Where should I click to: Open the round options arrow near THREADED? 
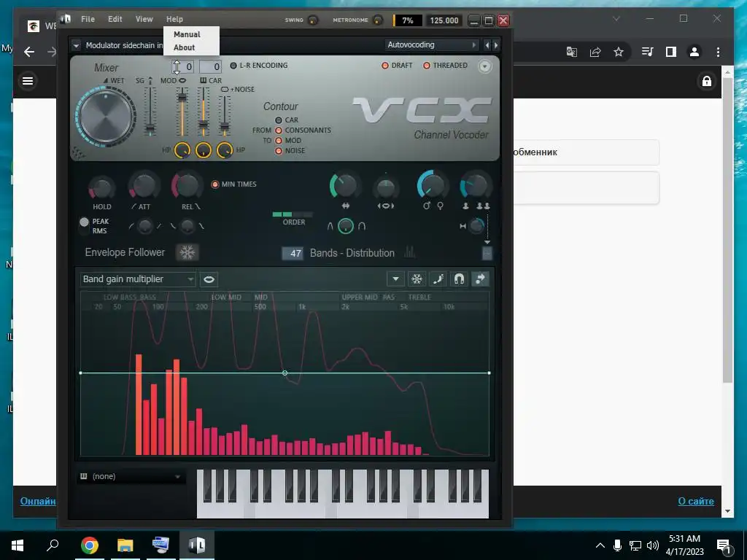(x=484, y=66)
